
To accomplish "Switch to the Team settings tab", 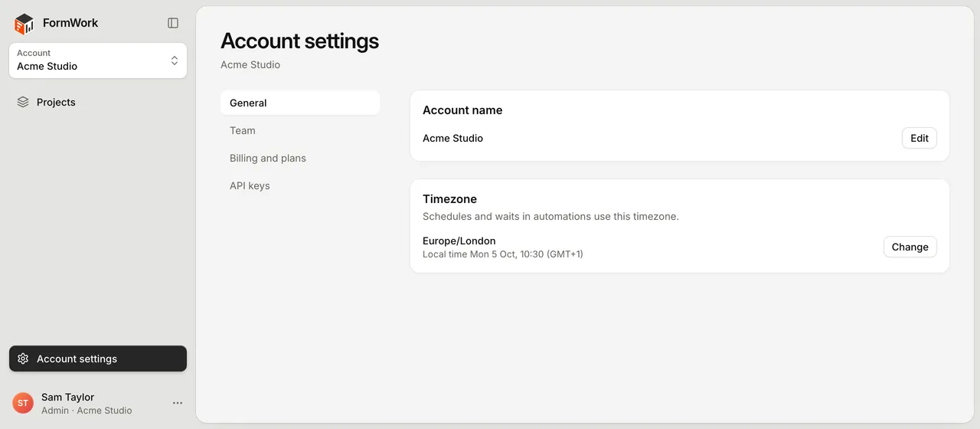I will [300, 130].
